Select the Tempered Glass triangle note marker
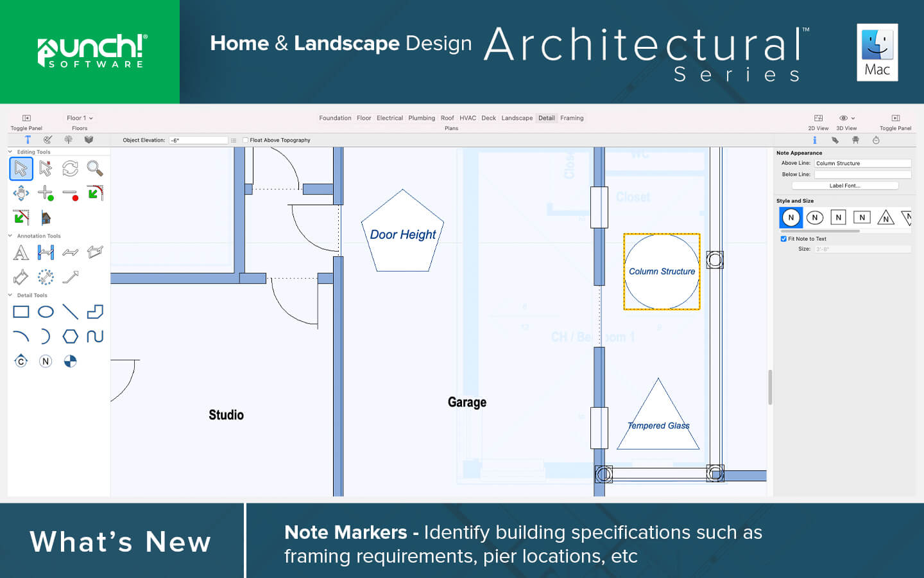 point(658,414)
